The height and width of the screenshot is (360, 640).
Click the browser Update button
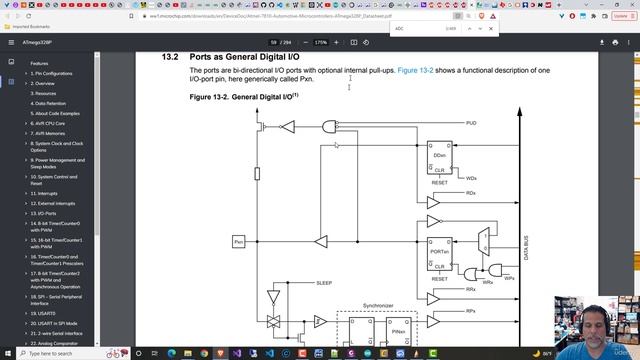pyautogui.click(x=624, y=16)
